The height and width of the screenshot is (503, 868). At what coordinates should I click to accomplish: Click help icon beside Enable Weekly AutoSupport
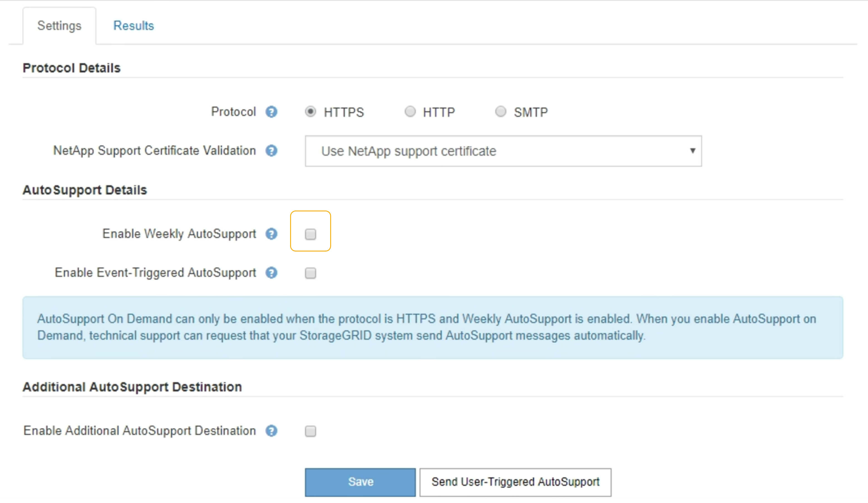pos(271,234)
